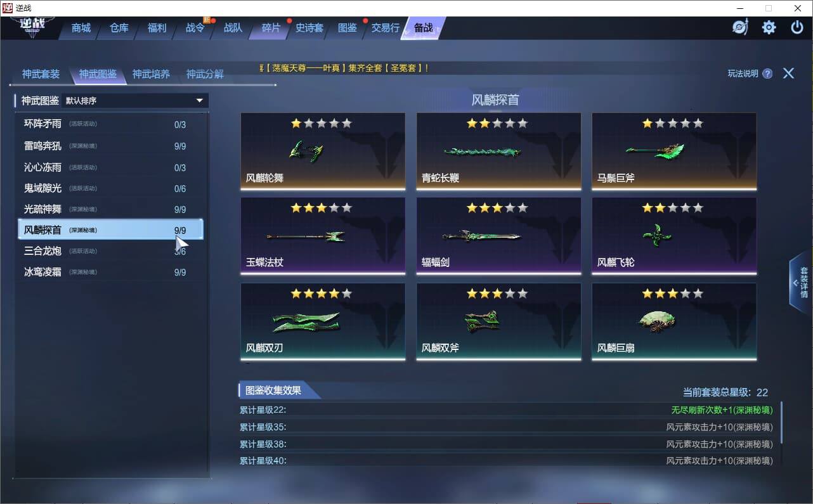Open the 仓库 warehouse tab
The height and width of the screenshot is (504, 813).
coord(119,28)
